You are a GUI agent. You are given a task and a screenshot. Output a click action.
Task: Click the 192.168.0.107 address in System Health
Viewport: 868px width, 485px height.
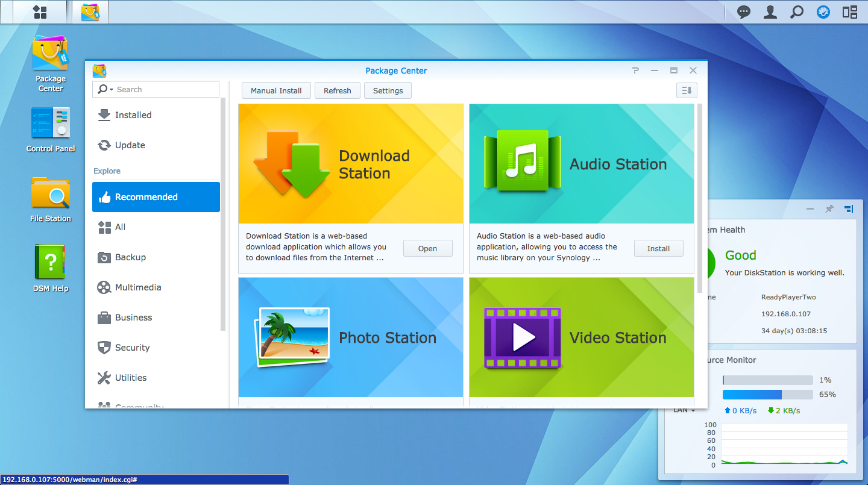786,314
